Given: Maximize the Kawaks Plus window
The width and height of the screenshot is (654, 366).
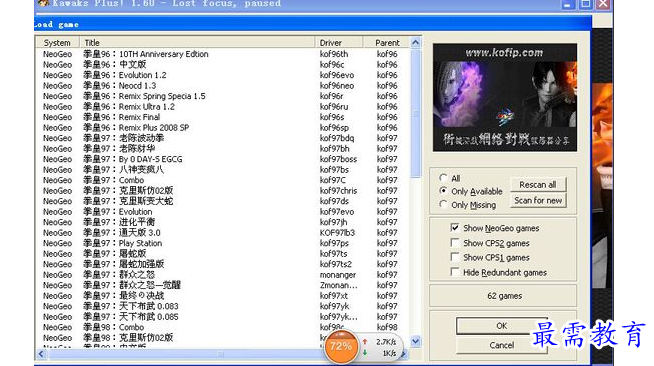Looking at the screenshot, I should [586, 4].
